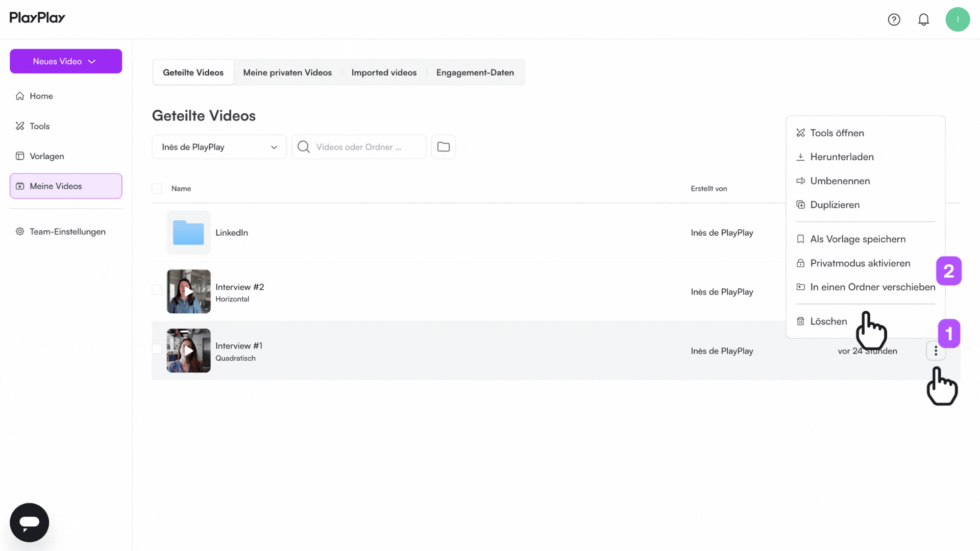This screenshot has width=980, height=551.
Task: Choose Herunterladen from context menu
Action: [x=865, y=157]
